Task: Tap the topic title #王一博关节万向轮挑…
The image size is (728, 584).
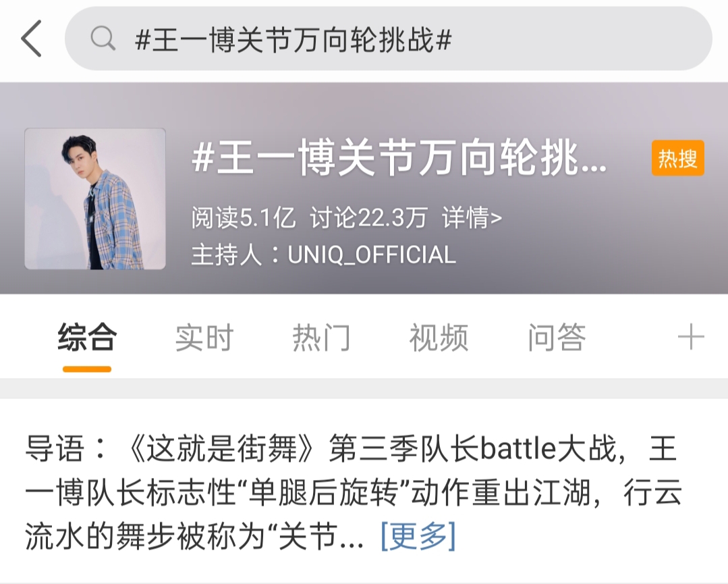Action: click(x=399, y=159)
